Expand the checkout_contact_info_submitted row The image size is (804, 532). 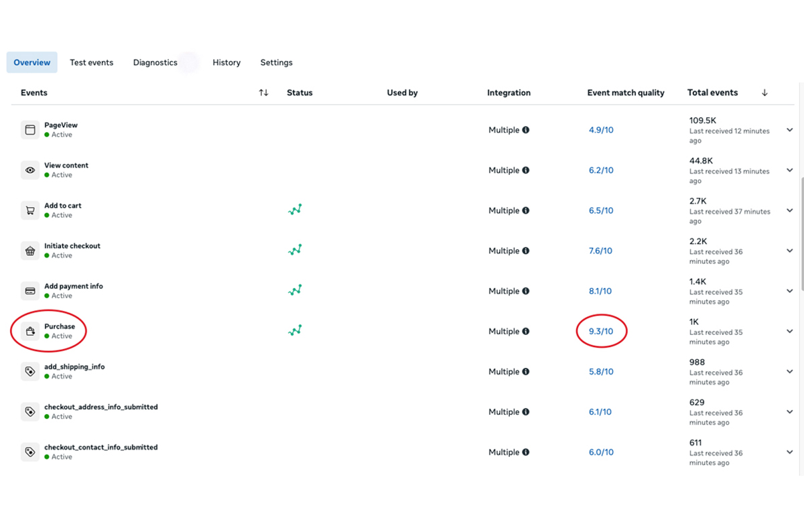[x=789, y=452]
